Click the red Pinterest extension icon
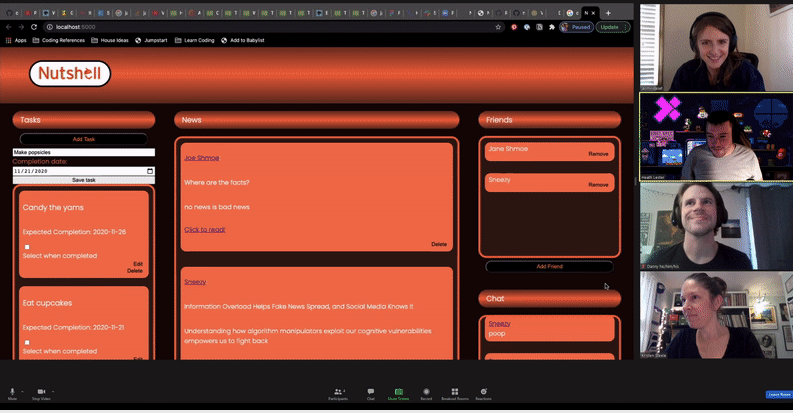 click(x=514, y=27)
